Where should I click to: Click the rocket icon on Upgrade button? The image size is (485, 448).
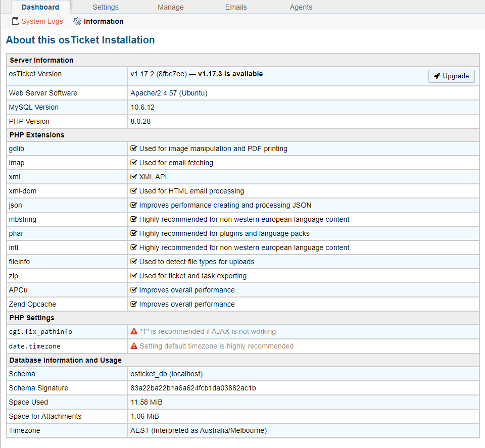click(x=437, y=76)
